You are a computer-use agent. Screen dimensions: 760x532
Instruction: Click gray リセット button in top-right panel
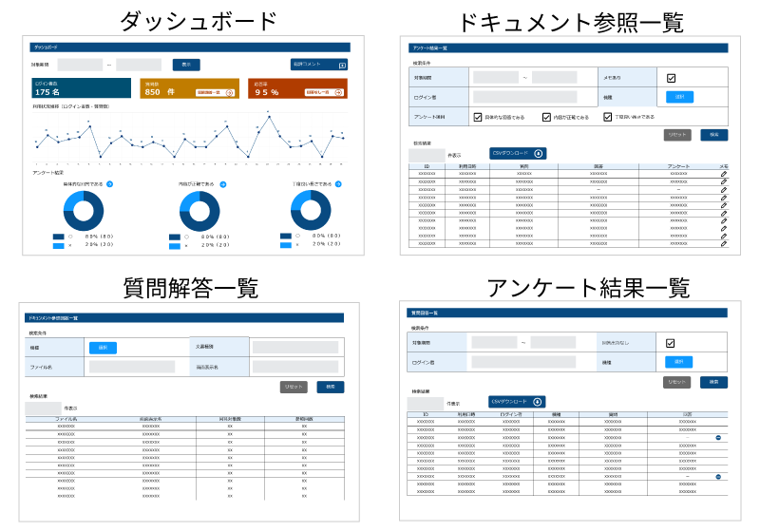pos(676,135)
